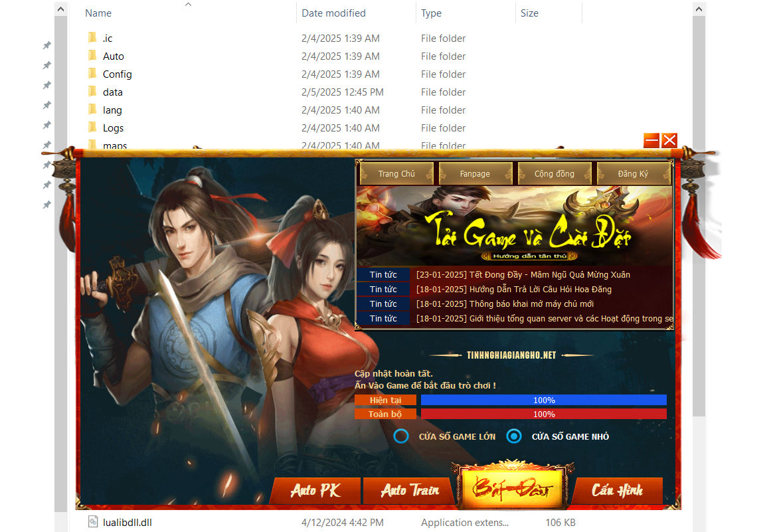
Task: Open news 'Tết Đong Đầy - Mâm Ngũ Quả Mừng Xuân'
Action: (x=523, y=274)
